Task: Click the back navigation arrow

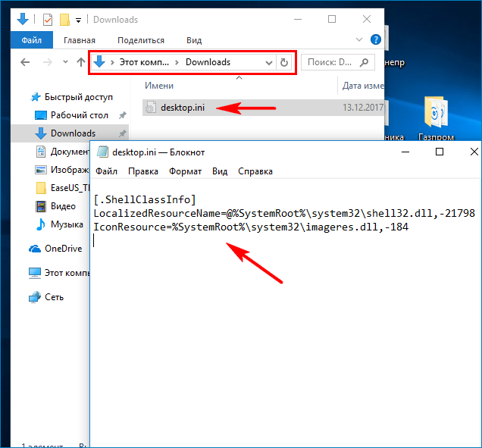Action: (x=25, y=62)
